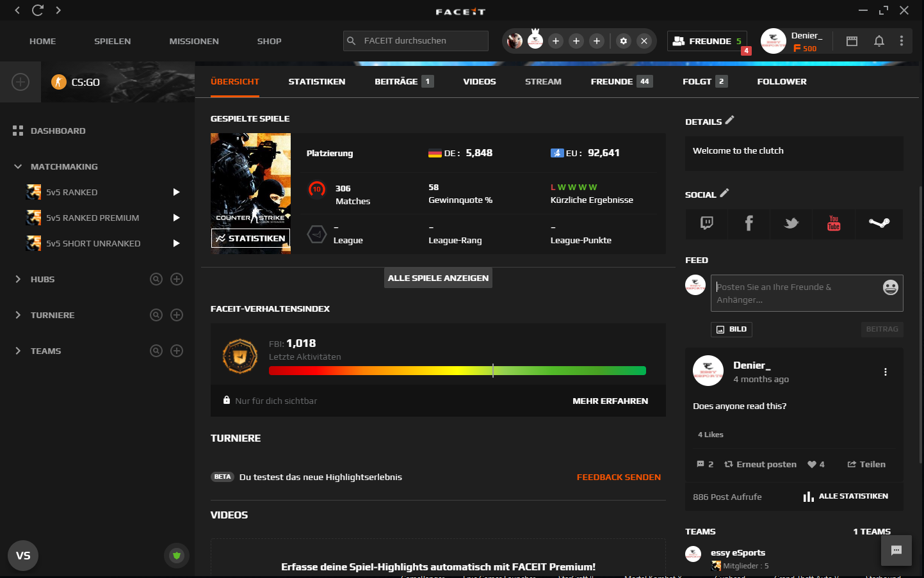Click Alle Spiele Anzeigen button
Screen dimensions: 924x578
(438, 278)
